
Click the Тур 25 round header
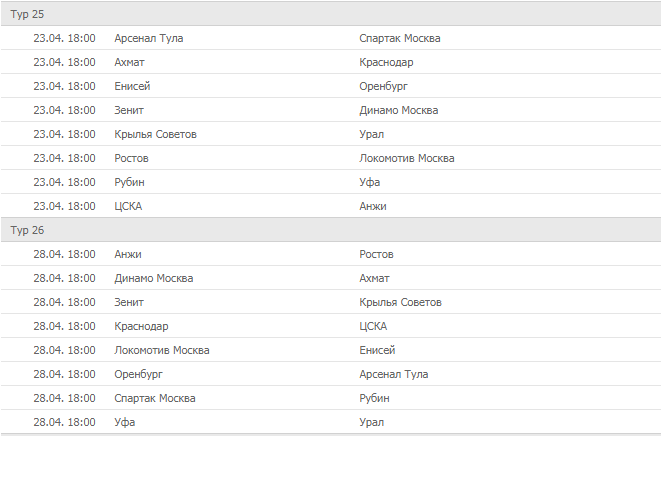point(28,14)
